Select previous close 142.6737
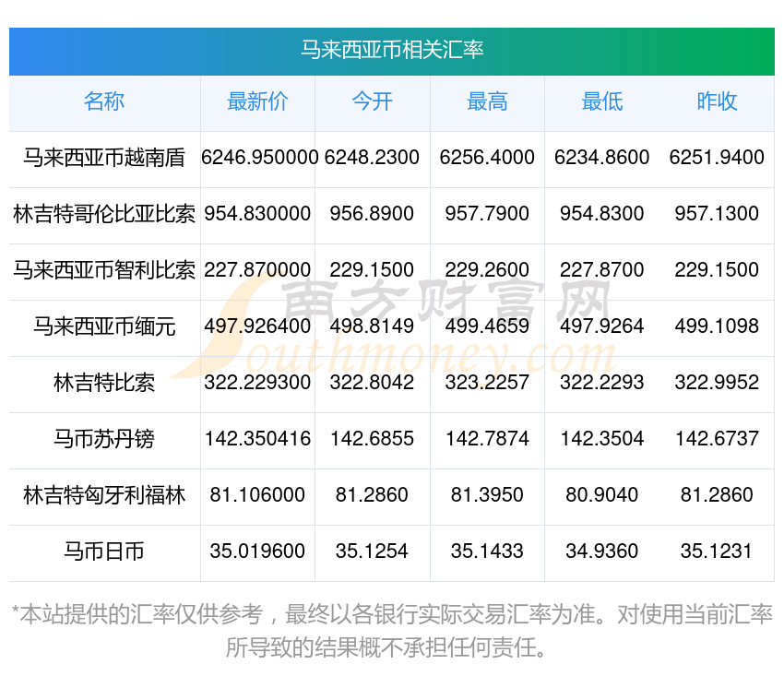 point(717,439)
